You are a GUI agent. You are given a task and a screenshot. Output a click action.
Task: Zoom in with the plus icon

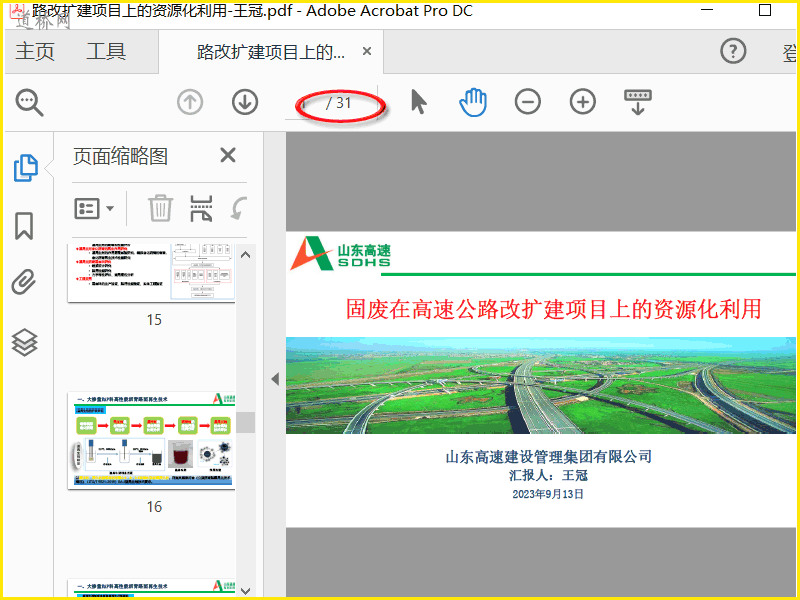pos(583,102)
